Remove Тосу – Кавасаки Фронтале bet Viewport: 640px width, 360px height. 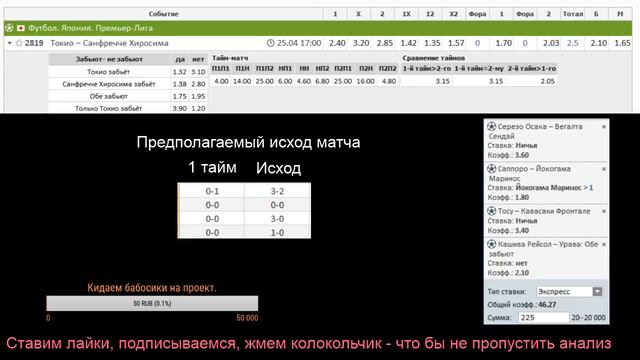pyautogui.click(x=604, y=211)
